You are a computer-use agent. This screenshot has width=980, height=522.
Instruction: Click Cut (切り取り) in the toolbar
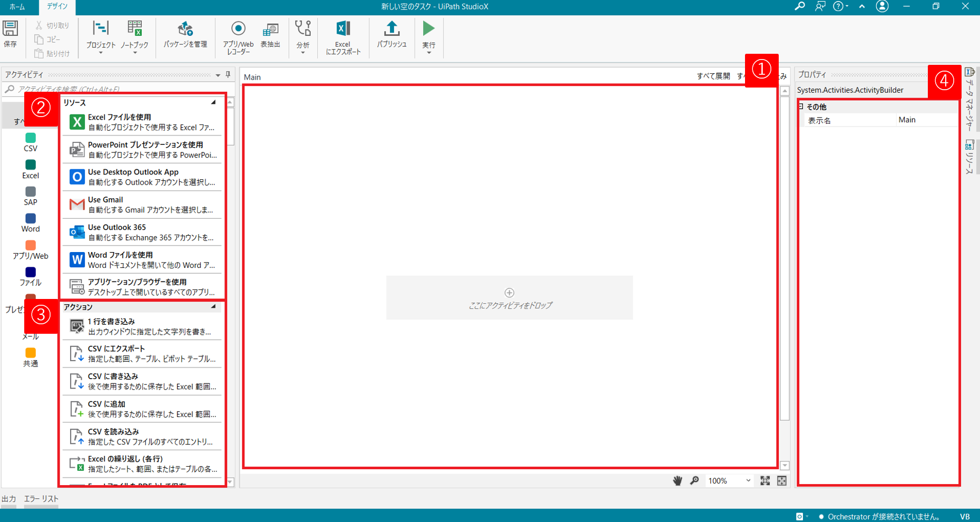[52, 25]
